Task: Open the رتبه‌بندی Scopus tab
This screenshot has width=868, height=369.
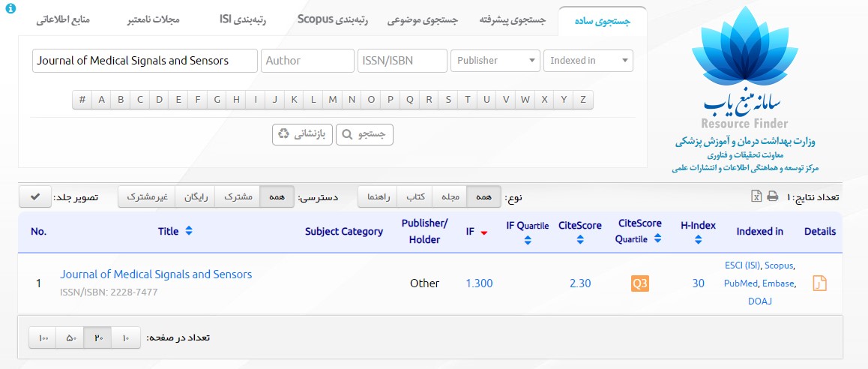Action: coord(331,19)
